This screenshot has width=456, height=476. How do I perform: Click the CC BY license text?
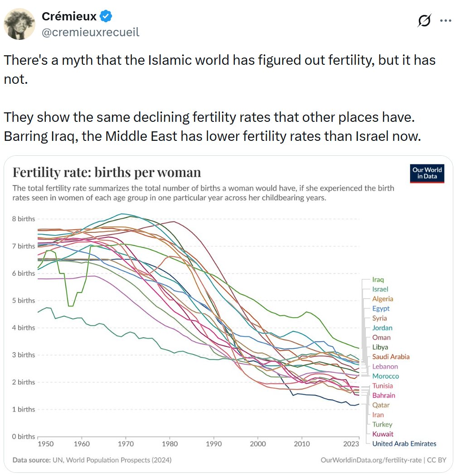pos(437,460)
